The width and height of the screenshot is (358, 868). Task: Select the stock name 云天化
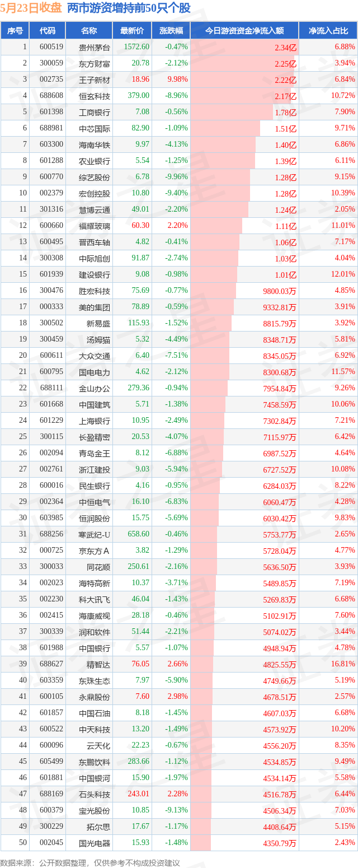(98, 745)
